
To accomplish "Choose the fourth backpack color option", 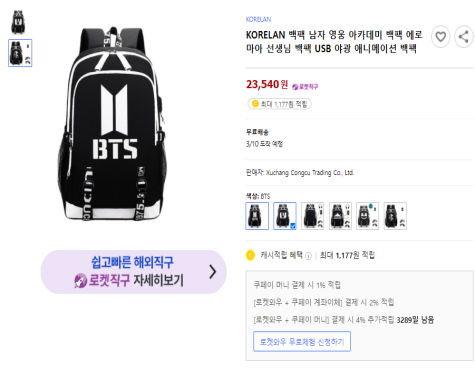I will [340, 216].
